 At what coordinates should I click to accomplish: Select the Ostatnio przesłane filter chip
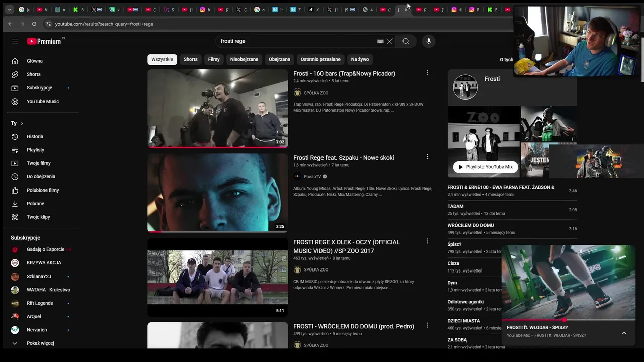[x=320, y=59]
